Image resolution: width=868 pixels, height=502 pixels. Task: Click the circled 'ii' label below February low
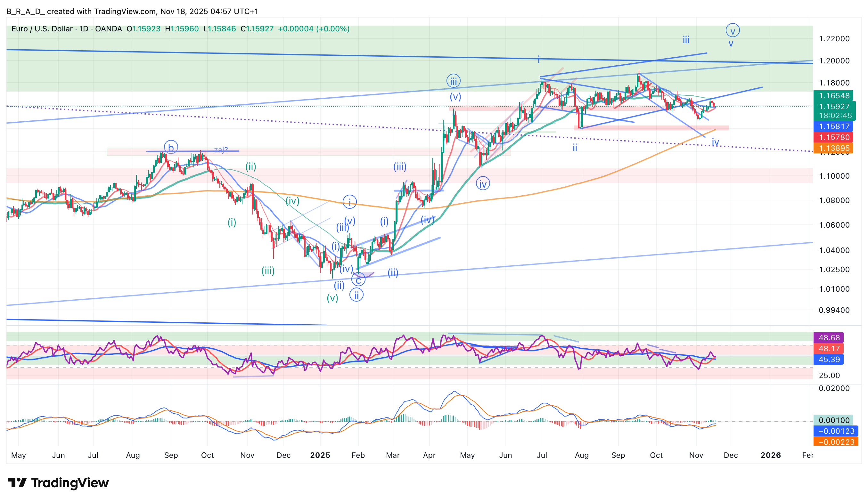point(356,295)
